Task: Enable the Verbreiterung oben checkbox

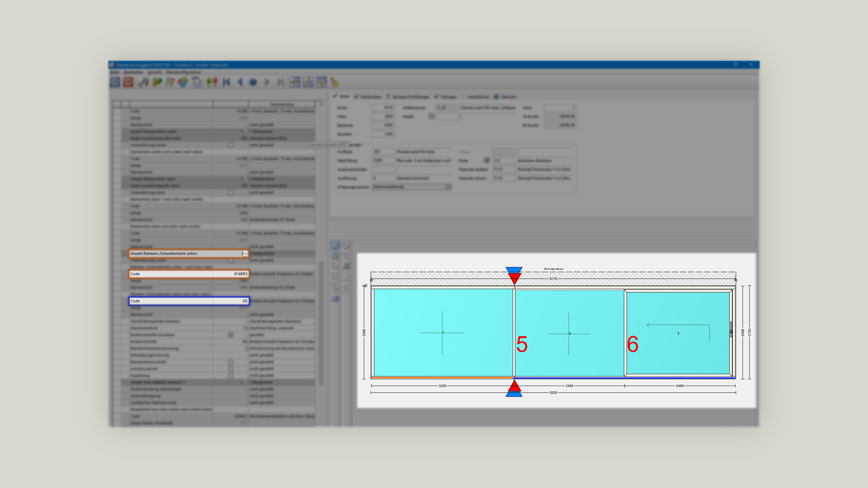Action: [x=231, y=192]
